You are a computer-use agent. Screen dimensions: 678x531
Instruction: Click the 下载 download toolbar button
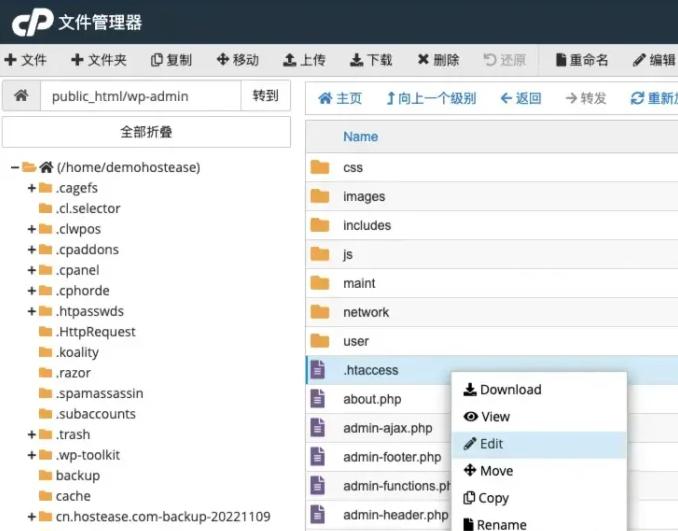pyautogui.click(x=371, y=60)
